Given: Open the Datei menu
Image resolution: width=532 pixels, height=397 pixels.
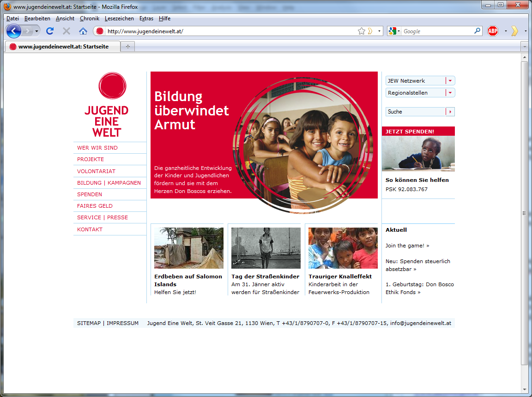Looking at the screenshot, I should point(12,18).
